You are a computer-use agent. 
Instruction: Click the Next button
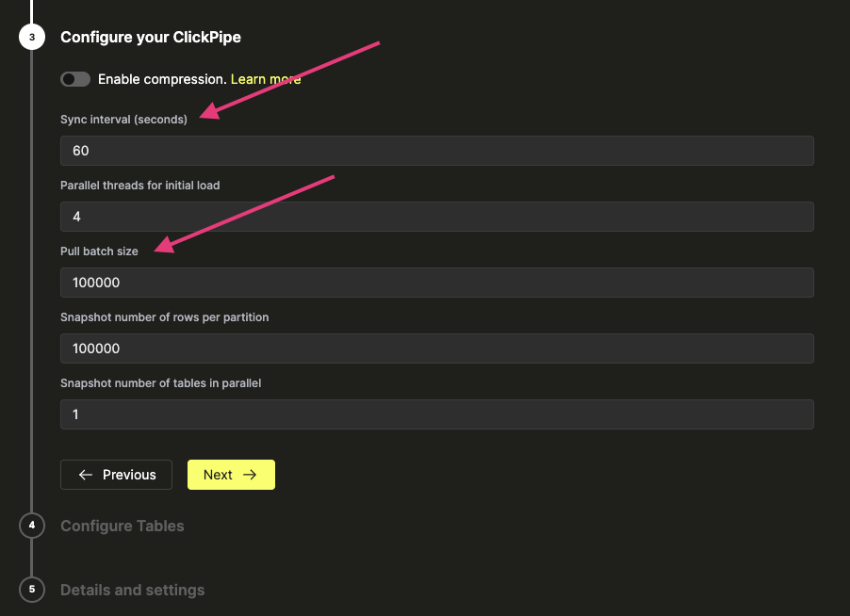click(x=231, y=475)
